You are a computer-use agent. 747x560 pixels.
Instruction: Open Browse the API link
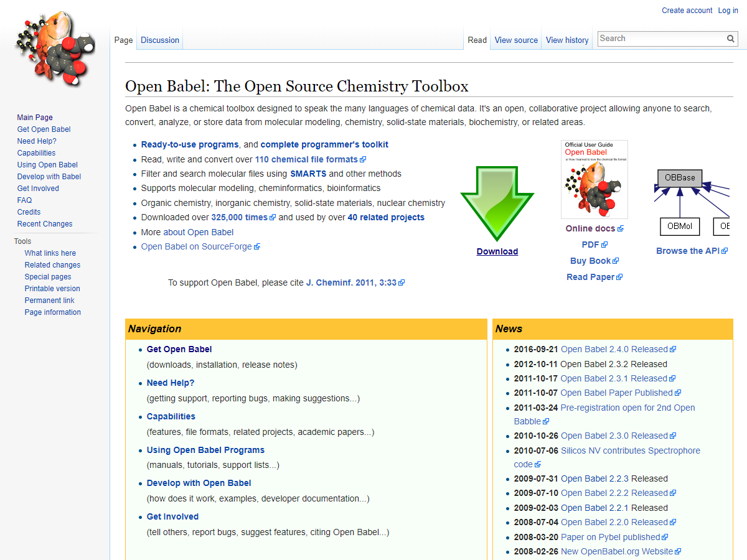click(688, 250)
